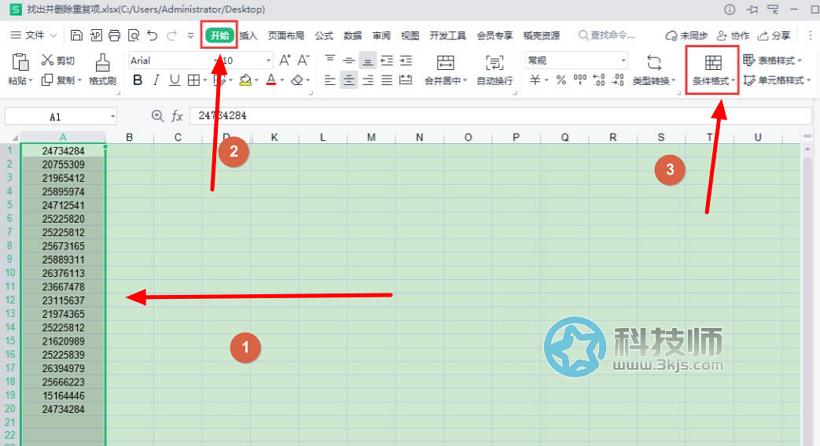Click the Share (分享) button

773,36
